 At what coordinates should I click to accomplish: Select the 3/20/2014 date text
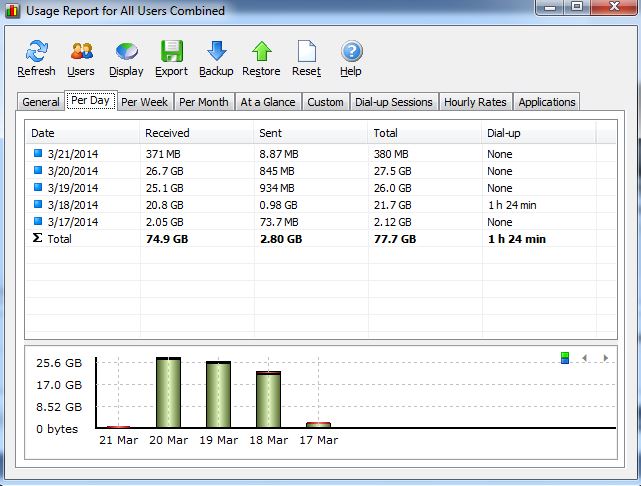[x=73, y=171]
